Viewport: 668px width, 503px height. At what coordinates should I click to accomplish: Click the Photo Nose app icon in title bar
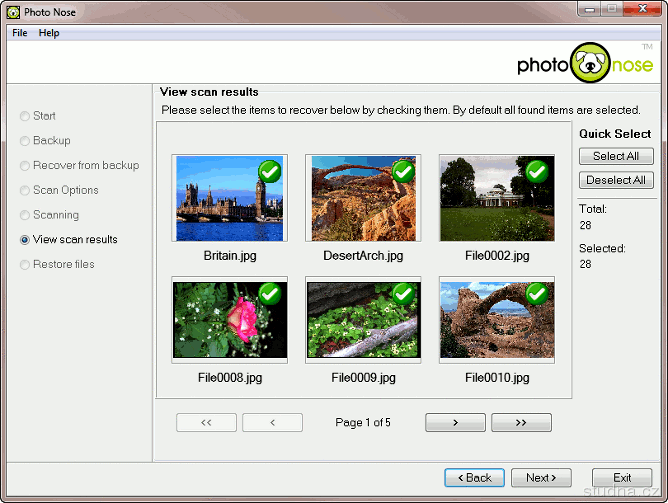[13, 12]
